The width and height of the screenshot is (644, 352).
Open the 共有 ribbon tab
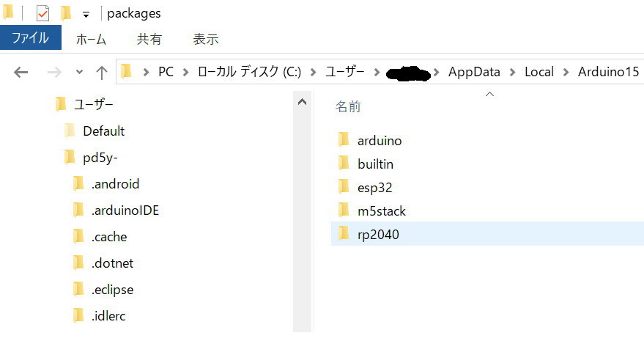pos(149,40)
